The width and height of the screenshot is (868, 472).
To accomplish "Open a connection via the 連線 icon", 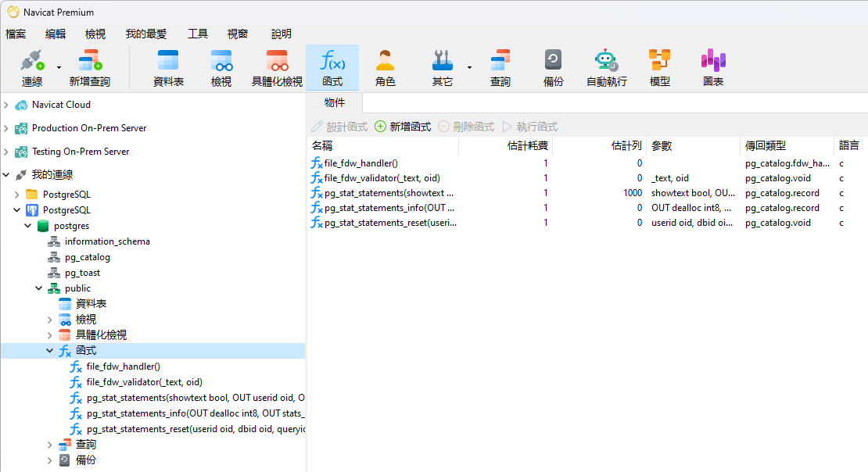I will (31, 66).
